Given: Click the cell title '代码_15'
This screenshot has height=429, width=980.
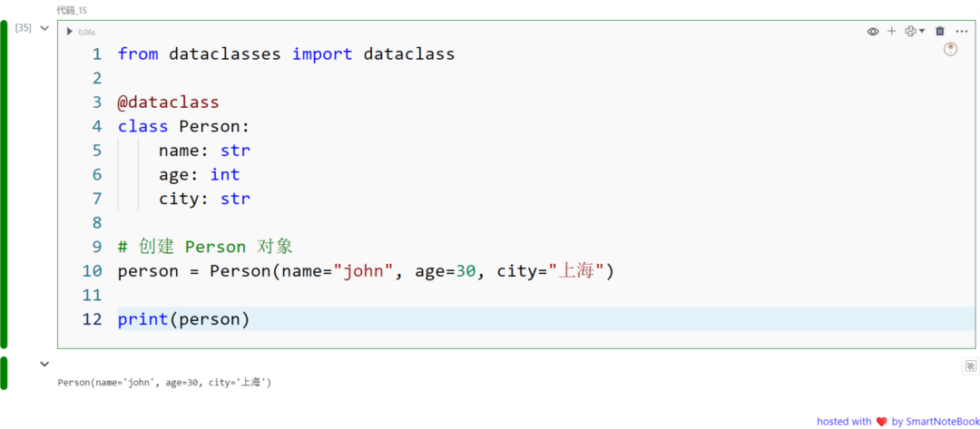Looking at the screenshot, I should pyautogui.click(x=72, y=11).
